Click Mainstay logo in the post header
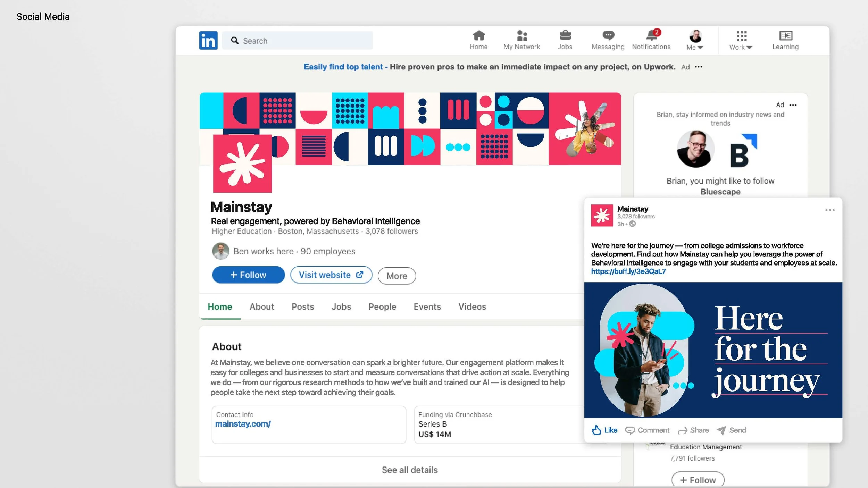868x488 pixels. [x=602, y=216]
